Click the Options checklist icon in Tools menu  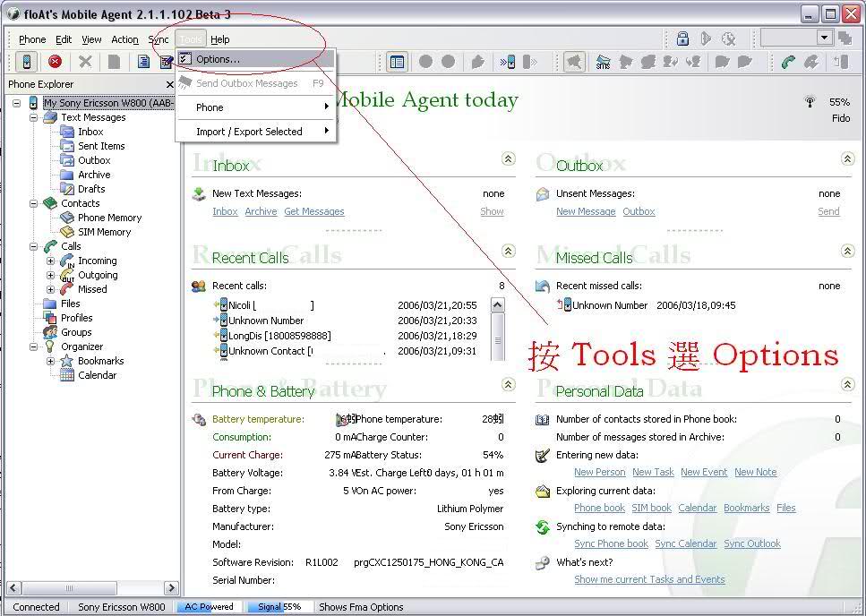tap(185, 58)
